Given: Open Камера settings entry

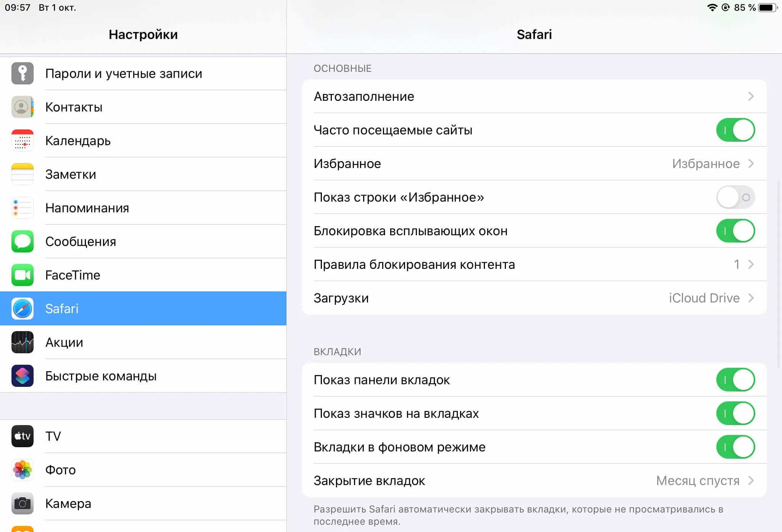Looking at the screenshot, I should (143, 503).
